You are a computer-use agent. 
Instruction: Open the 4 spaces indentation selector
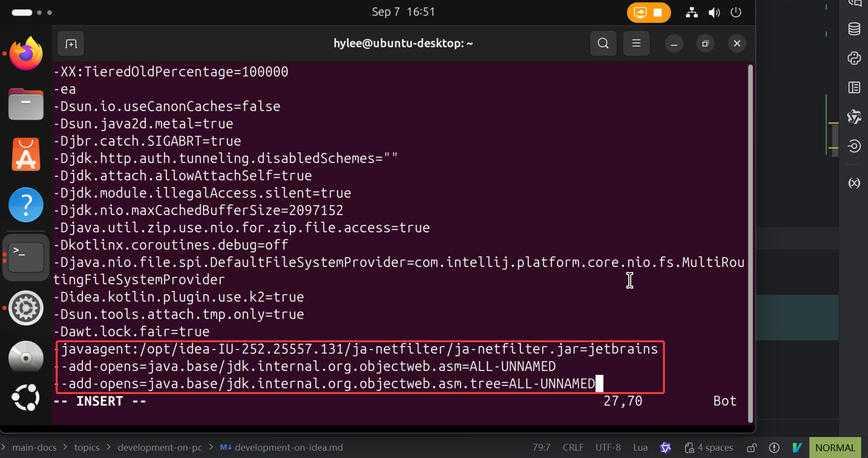(x=709, y=448)
